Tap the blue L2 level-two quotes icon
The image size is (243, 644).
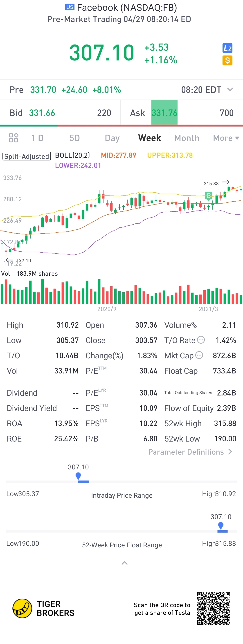coord(227,48)
